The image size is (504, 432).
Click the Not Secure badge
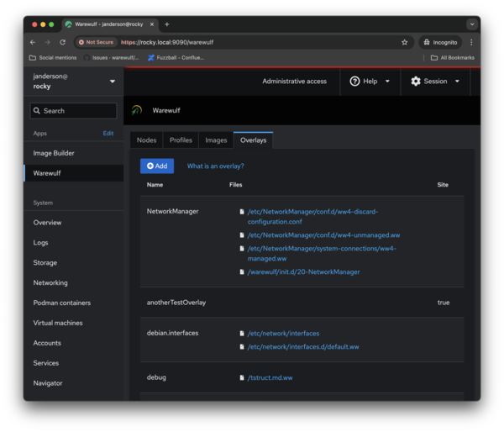tap(96, 42)
